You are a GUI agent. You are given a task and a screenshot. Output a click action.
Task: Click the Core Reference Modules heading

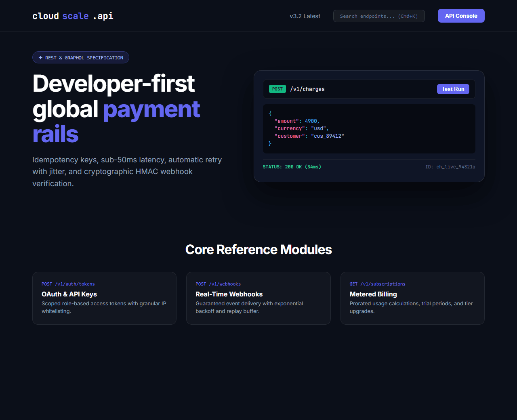pyautogui.click(x=258, y=250)
